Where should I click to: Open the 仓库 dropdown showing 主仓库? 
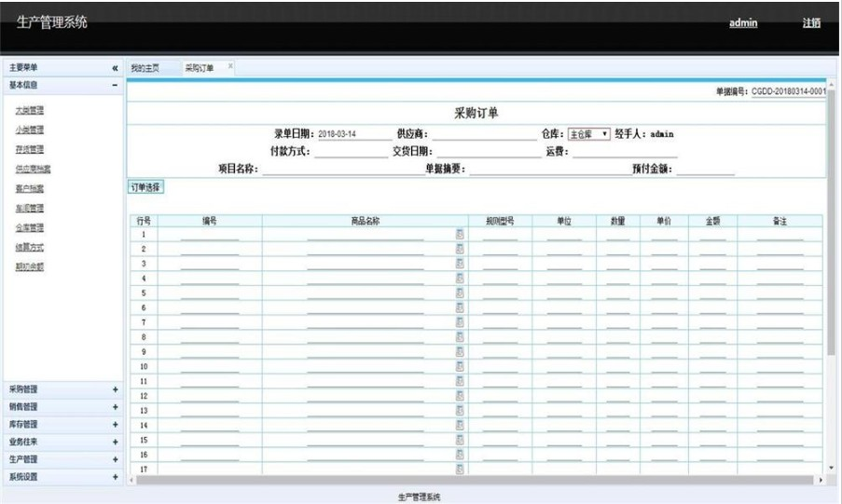click(589, 134)
